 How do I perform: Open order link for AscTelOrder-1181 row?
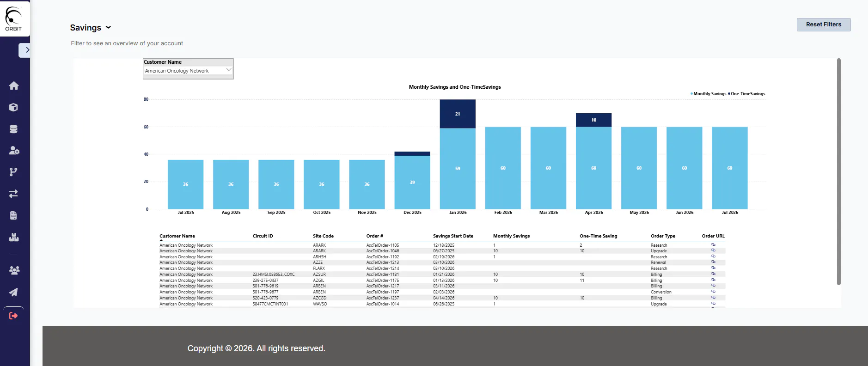pyautogui.click(x=713, y=274)
